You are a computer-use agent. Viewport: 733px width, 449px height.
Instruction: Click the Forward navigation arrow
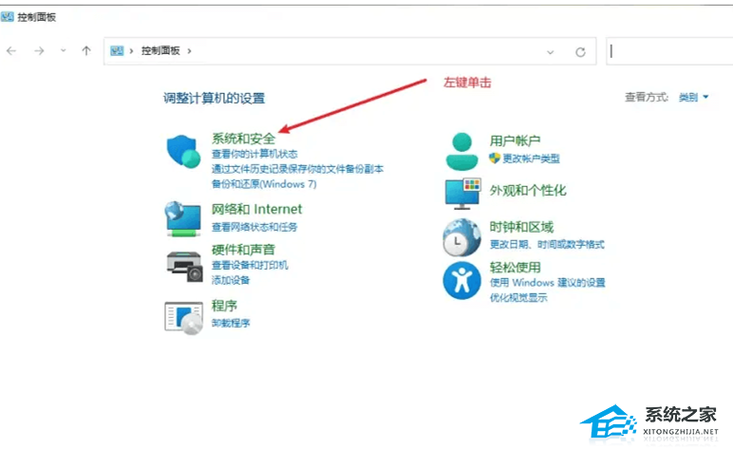tap(39, 51)
